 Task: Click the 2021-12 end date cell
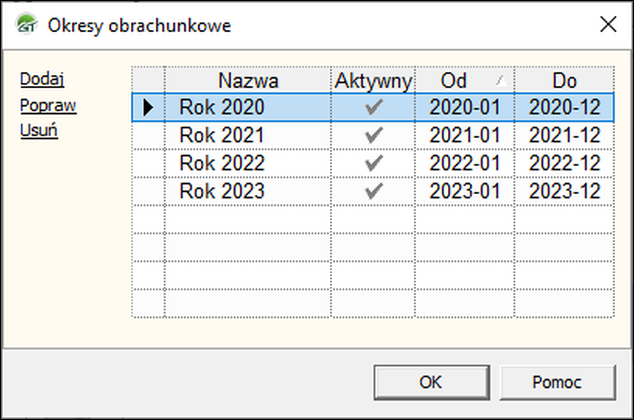[x=564, y=135]
